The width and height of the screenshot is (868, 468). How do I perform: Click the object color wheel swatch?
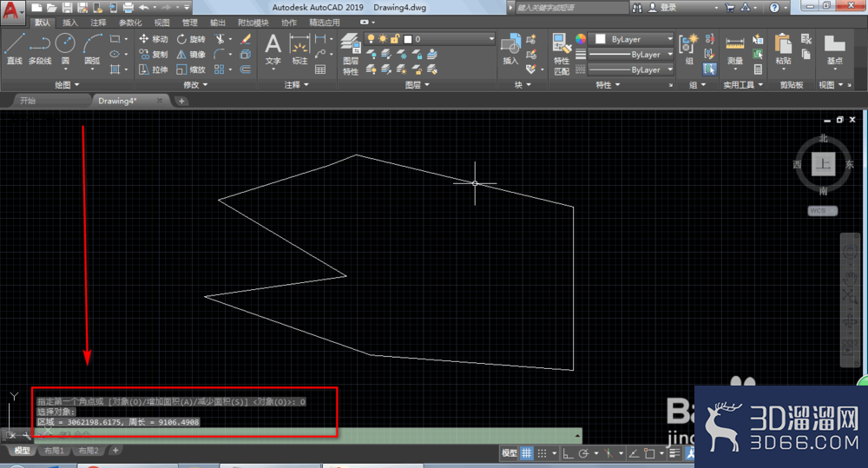pos(580,39)
